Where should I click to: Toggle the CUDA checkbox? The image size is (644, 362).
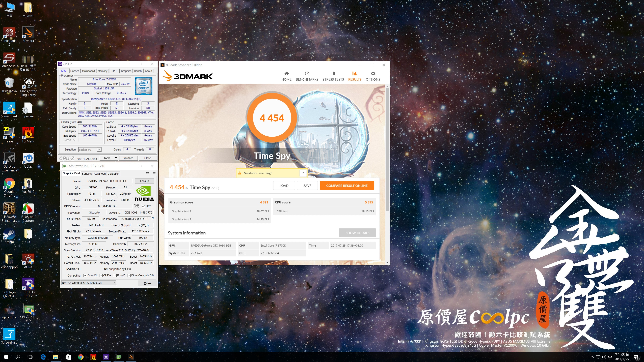(x=101, y=275)
